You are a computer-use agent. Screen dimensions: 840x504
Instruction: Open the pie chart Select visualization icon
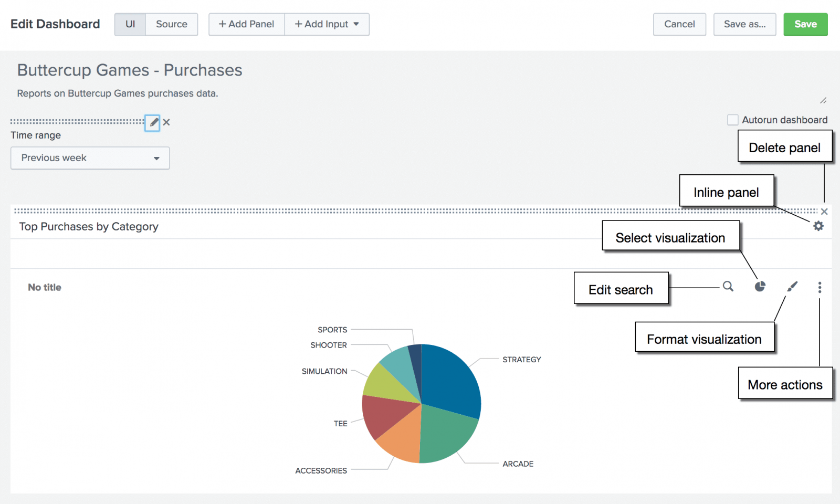coord(760,286)
